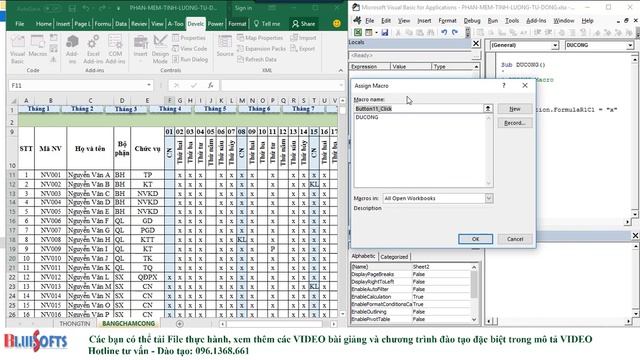Screen dimensions: 640x360
Task: Select DUCONG in the macro list
Action: coord(367,117)
